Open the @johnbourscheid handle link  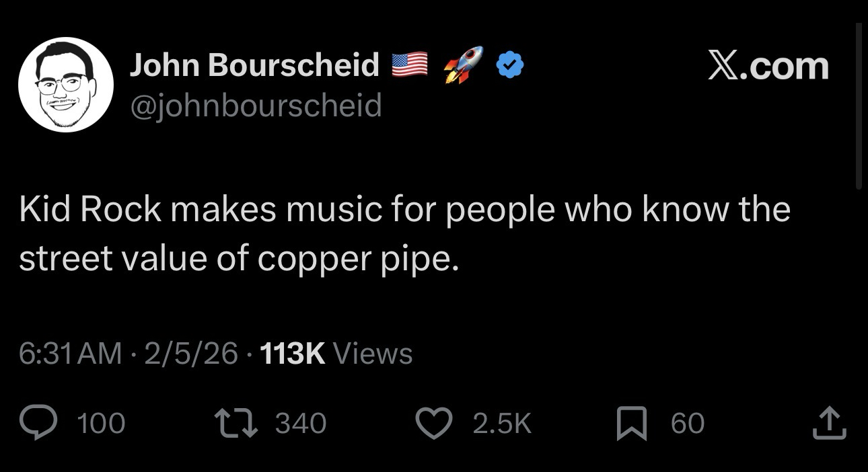click(x=255, y=105)
